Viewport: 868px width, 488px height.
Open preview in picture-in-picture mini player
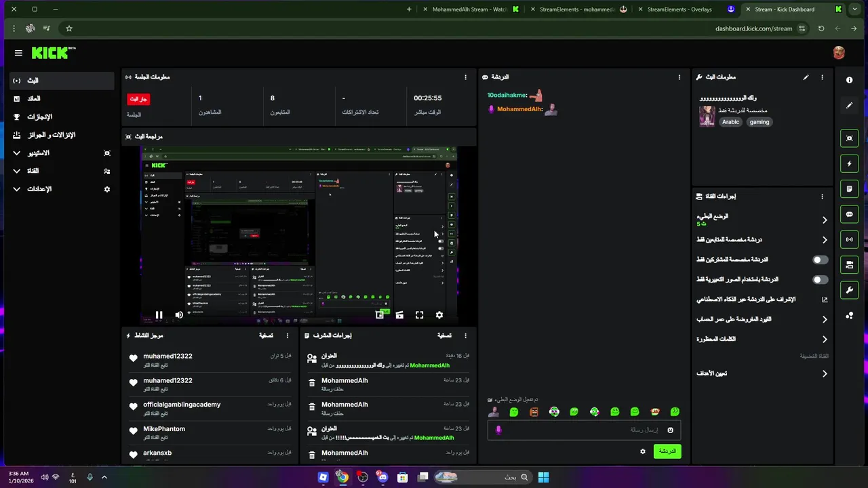380,315
